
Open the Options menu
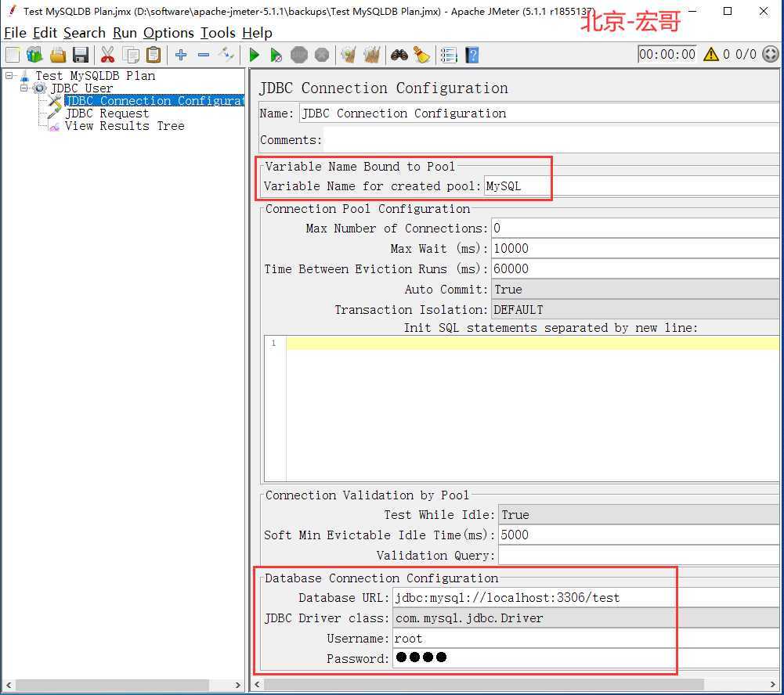[168, 33]
